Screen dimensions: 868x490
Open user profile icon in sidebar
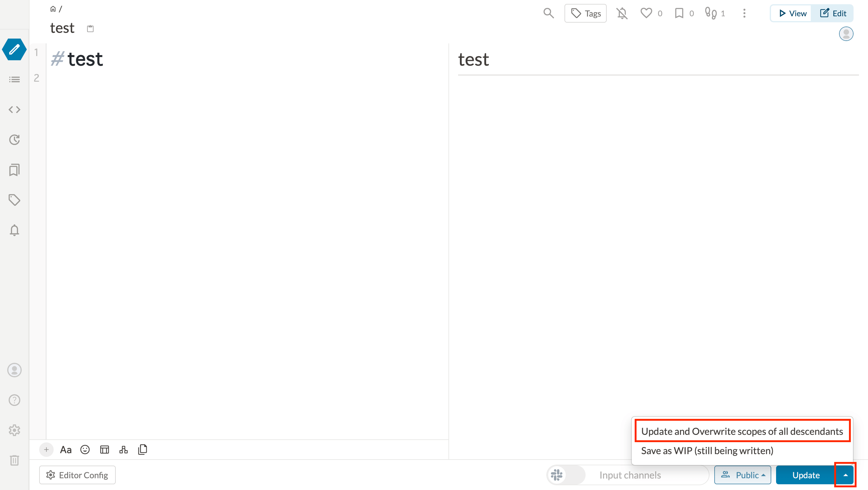tap(14, 370)
